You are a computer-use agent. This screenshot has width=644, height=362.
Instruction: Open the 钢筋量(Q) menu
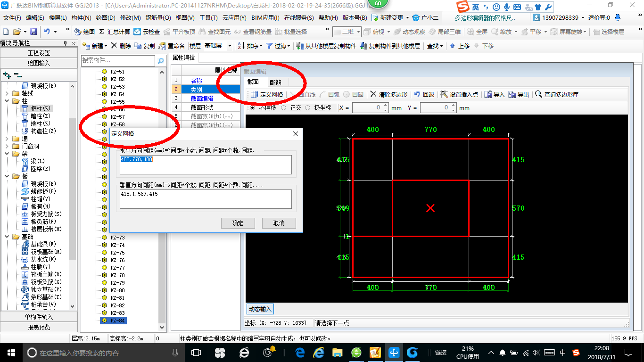158,17
